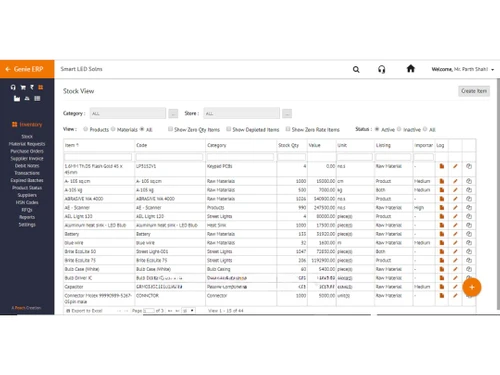Open the log icon on the Bulb Case (White) row
The height and width of the screenshot is (375, 500).
442,269
